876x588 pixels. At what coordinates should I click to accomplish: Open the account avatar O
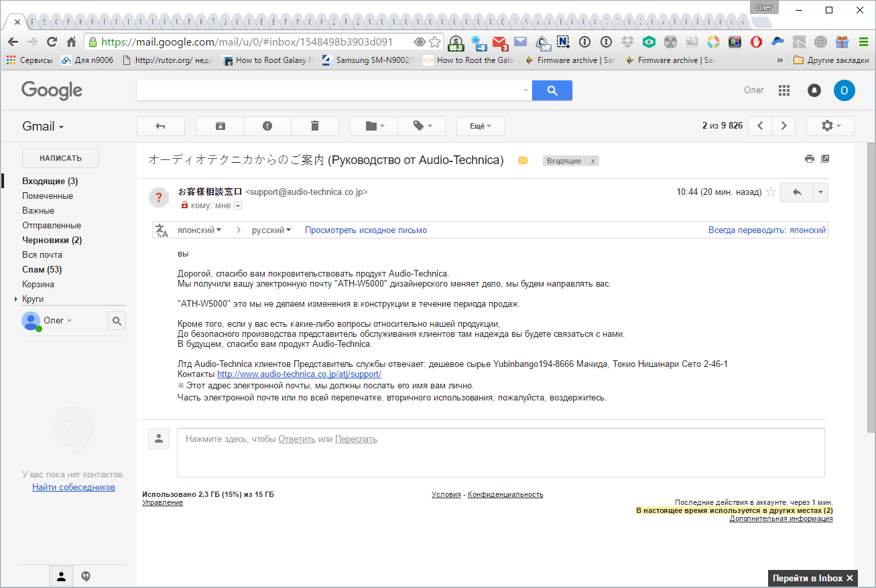click(844, 90)
